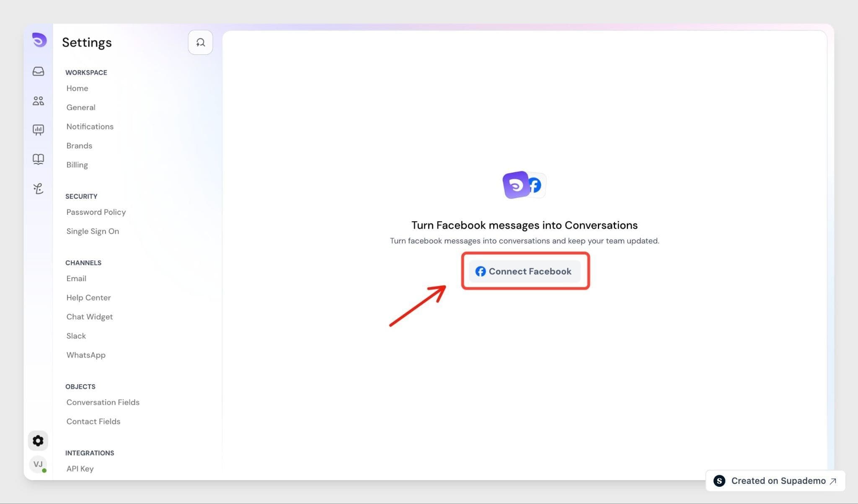
Task: Open Billing settings
Action: click(x=77, y=165)
